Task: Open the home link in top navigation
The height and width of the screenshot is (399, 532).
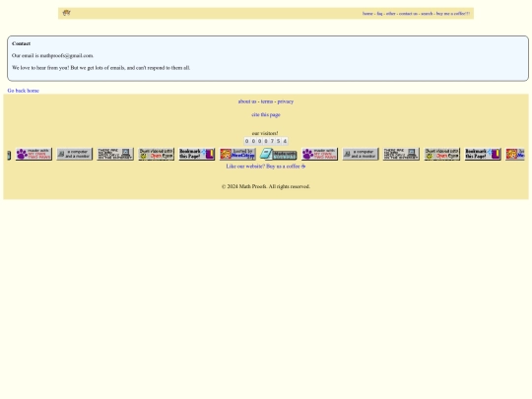Action: click(x=367, y=14)
